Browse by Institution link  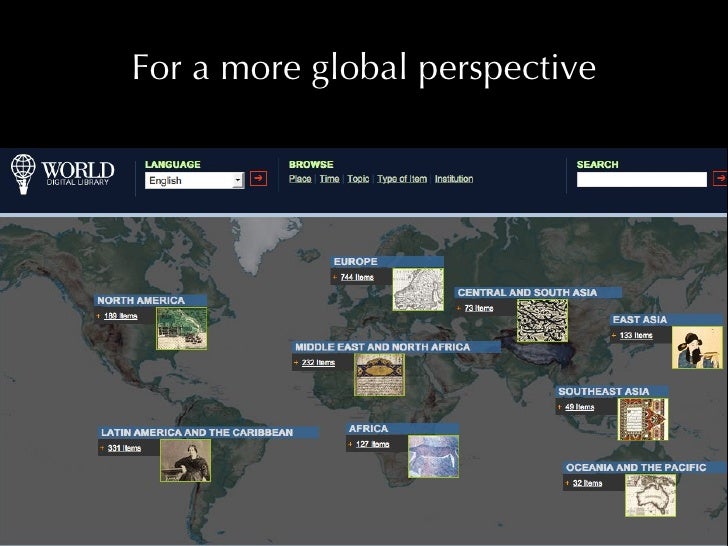(x=454, y=179)
